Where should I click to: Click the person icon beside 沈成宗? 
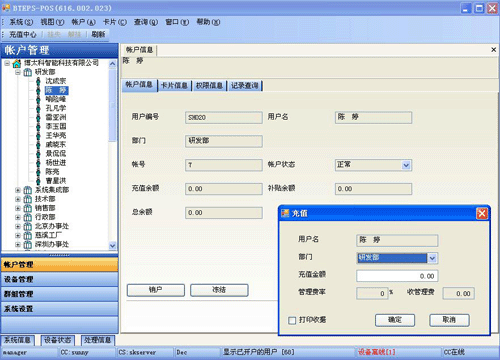[38, 81]
